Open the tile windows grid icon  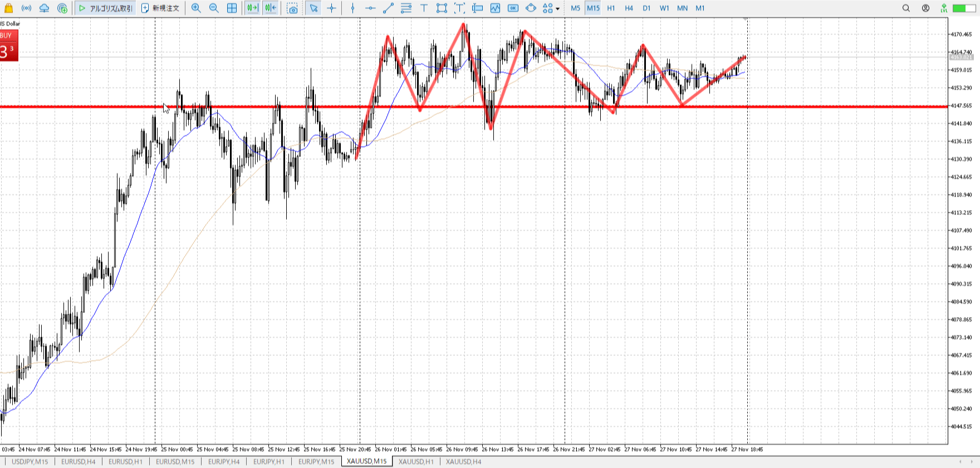pos(232,8)
